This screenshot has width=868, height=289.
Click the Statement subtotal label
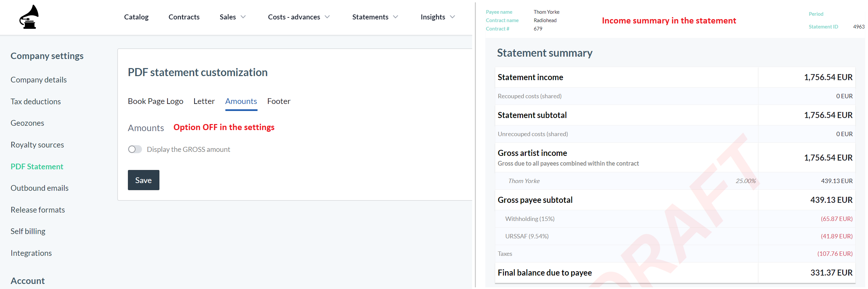coord(532,115)
